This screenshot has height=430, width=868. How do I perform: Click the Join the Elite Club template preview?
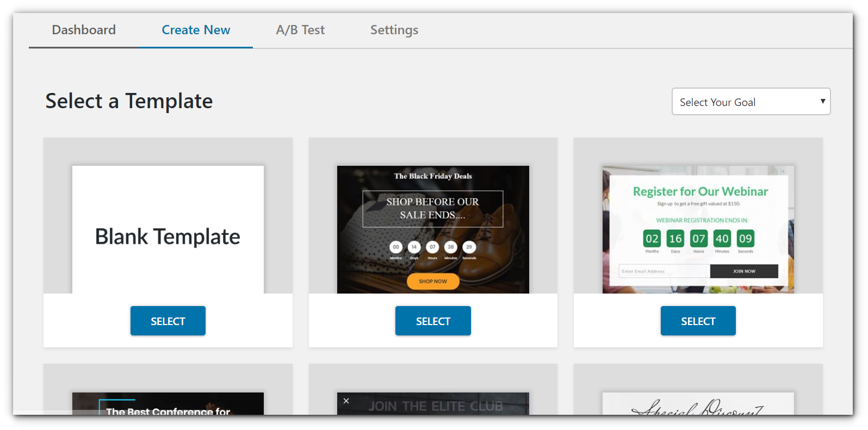point(433,404)
